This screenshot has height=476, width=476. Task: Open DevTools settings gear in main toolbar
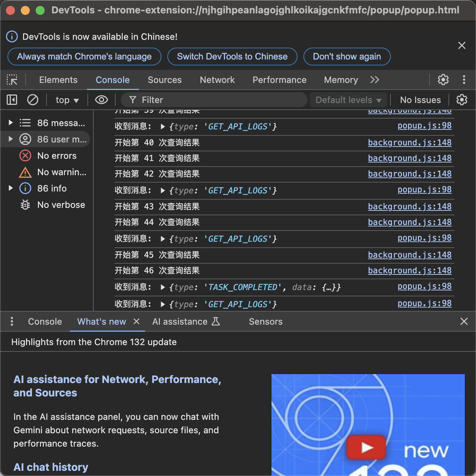pos(443,80)
